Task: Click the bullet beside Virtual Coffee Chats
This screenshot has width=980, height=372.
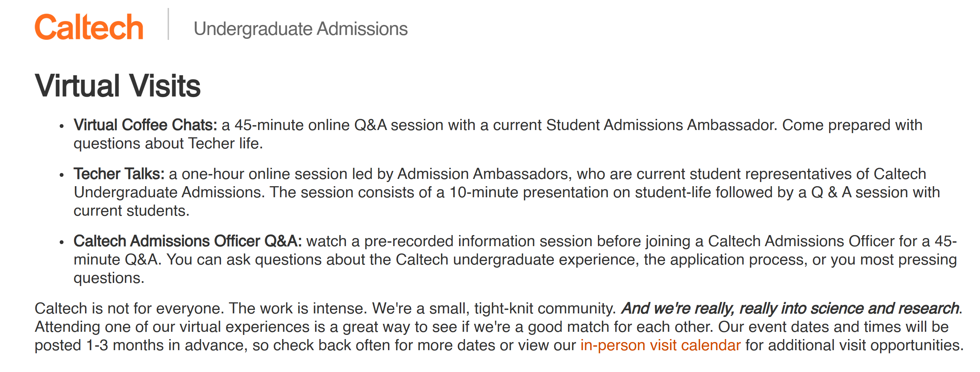Action: point(62,127)
